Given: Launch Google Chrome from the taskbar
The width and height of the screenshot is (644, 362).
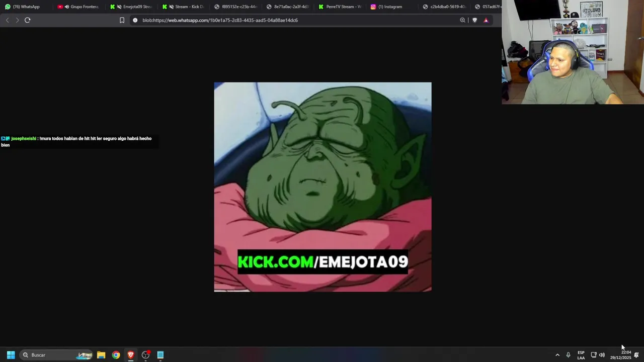Looking at the screenshot, I should pyautogui.click(x=116, y=355).
